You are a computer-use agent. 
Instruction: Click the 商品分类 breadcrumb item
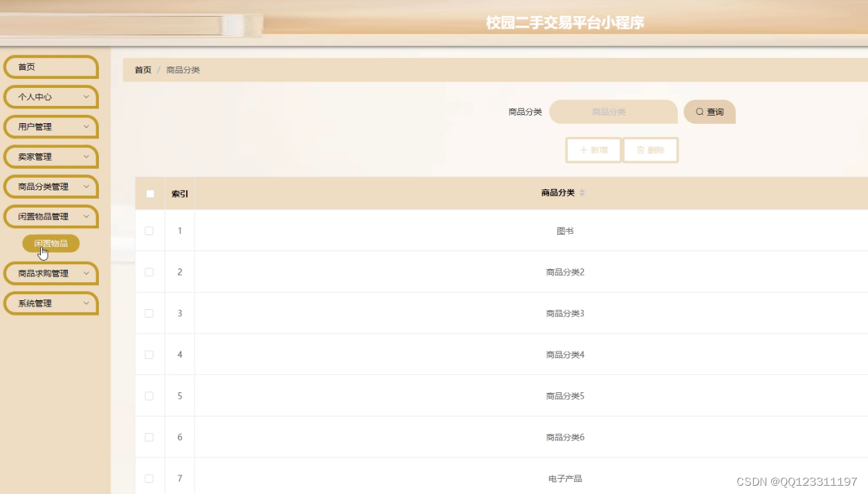click(183, 70)
